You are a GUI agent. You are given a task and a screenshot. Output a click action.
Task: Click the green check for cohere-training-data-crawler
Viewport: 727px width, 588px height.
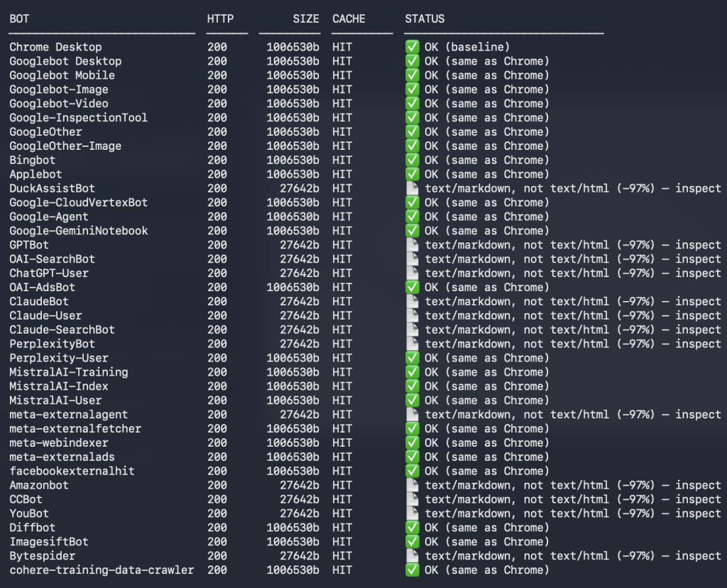412,570
